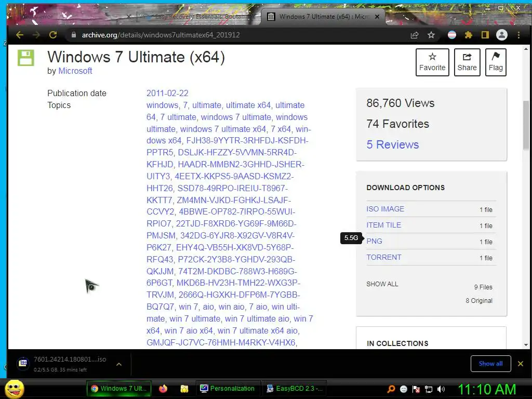Click the page's vertical scrollbar thumb
Image resolution: width=532 pixels, height=399 pixels.
point(526,126)
